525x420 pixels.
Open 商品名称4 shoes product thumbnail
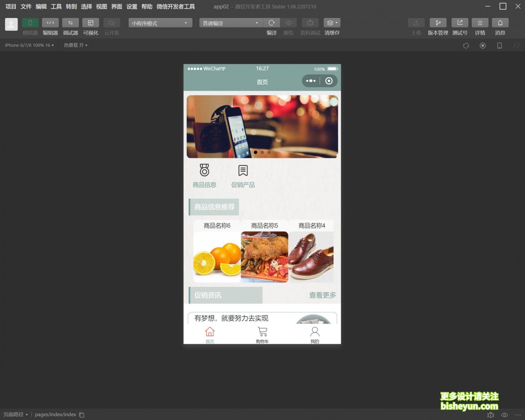(x=311, y=257)
